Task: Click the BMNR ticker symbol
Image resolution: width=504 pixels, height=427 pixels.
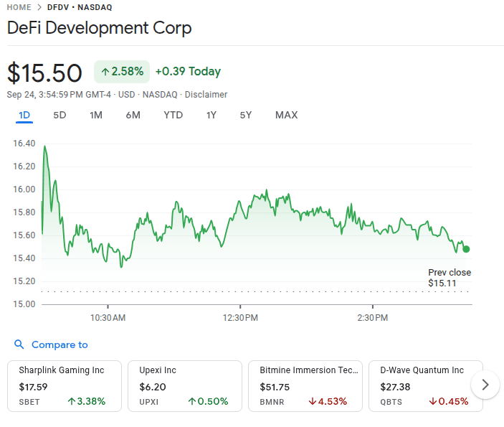Action: pos(272,402)
